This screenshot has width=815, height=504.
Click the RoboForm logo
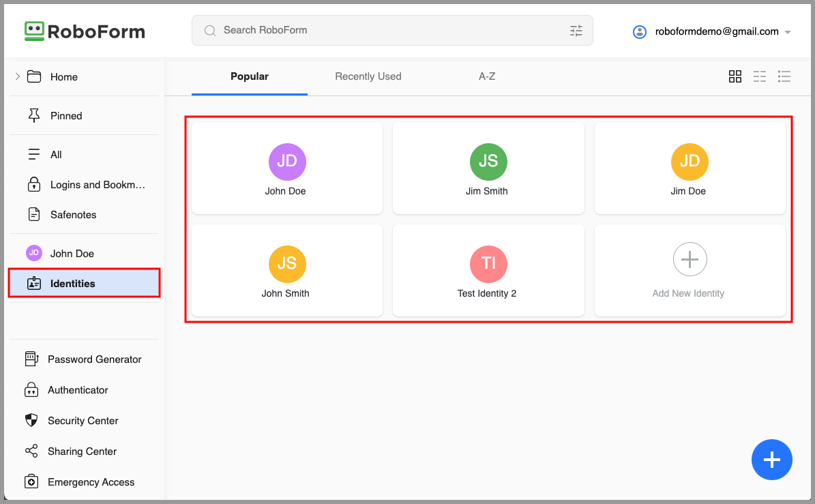[x=85, y=31]
